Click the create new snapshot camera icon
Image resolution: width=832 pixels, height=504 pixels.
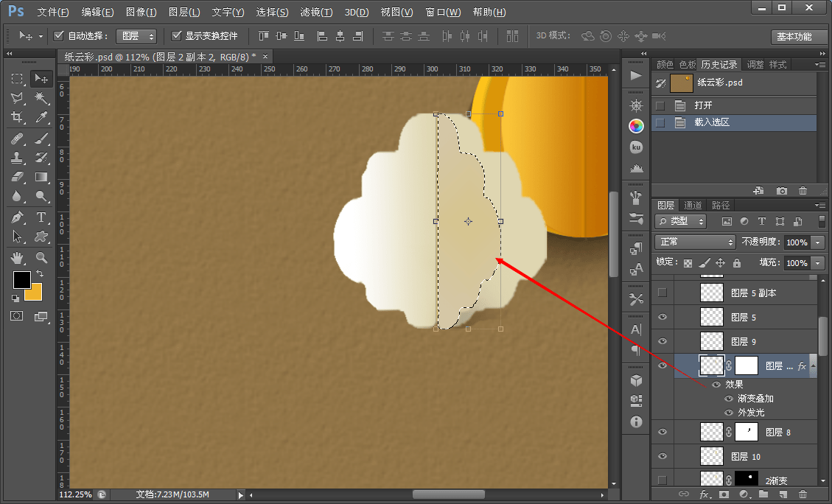coord(782,190)
